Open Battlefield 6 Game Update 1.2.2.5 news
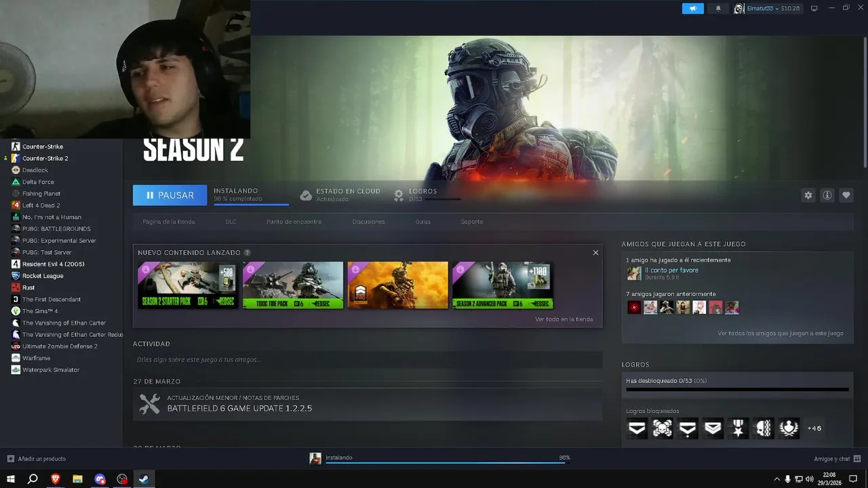The height and width of the screenshot is (488, 868). (239, 409)
